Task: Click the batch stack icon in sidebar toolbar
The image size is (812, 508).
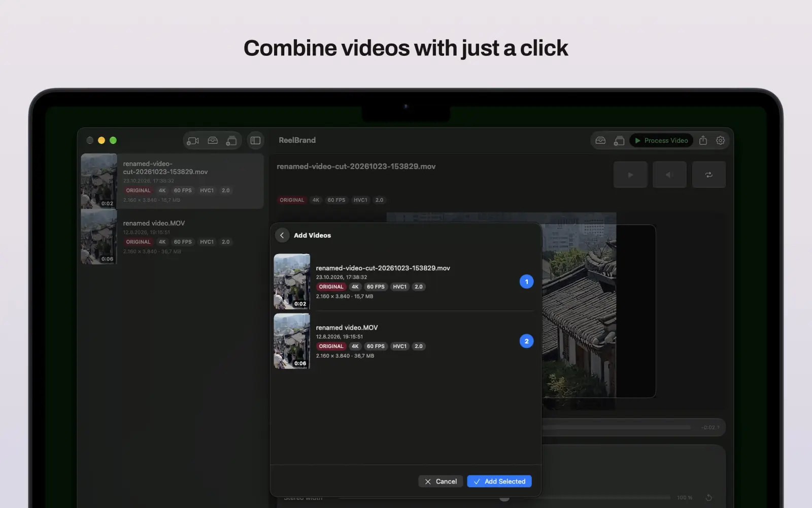Action: (x=231, y=141)
